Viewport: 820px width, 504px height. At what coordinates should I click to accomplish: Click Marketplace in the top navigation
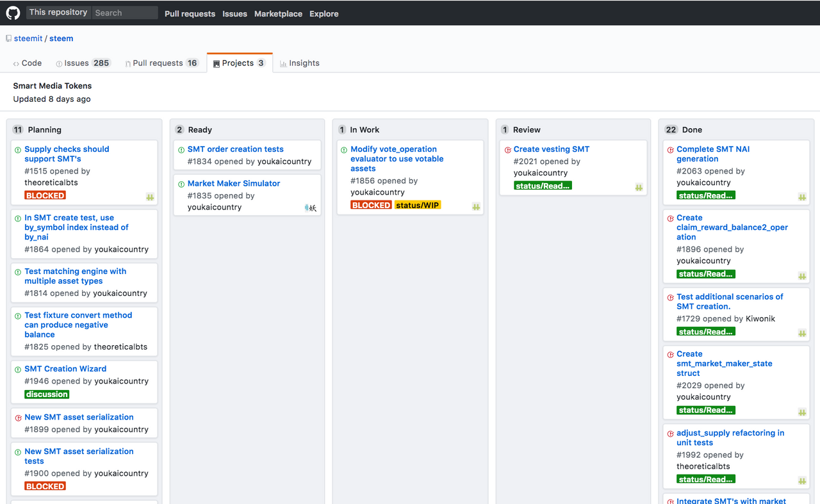point(278,13)
